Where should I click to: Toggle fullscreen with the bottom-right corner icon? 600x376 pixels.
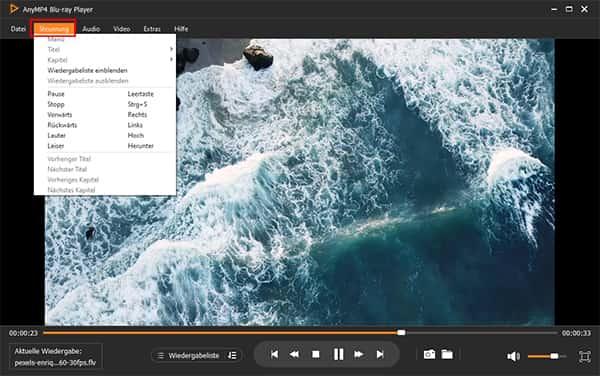(x=584, y=356)
